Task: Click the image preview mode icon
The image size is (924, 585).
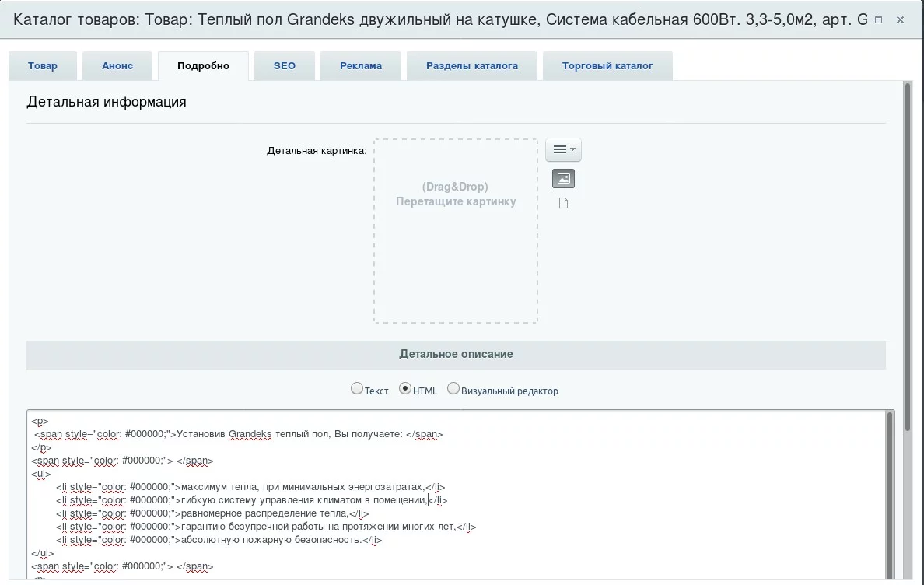Action: coord(563,179)
